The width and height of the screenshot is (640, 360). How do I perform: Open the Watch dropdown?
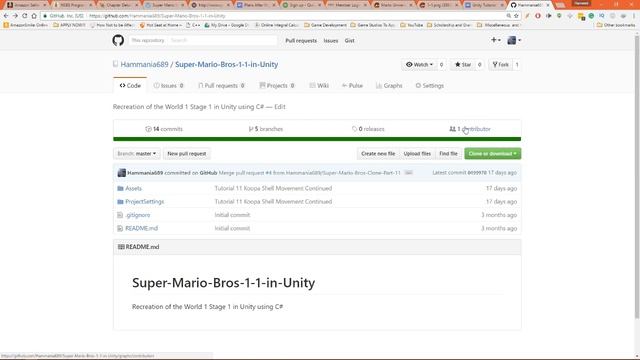(x=419, y=64)
